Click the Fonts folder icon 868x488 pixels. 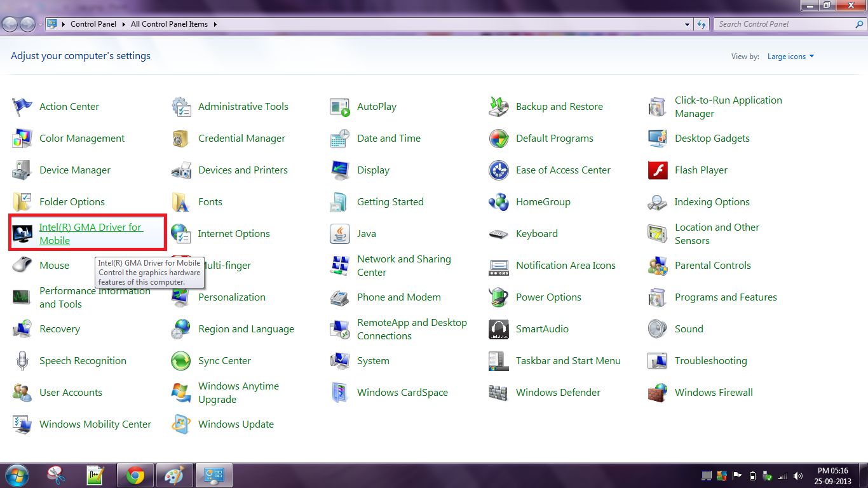coord(181,202)
